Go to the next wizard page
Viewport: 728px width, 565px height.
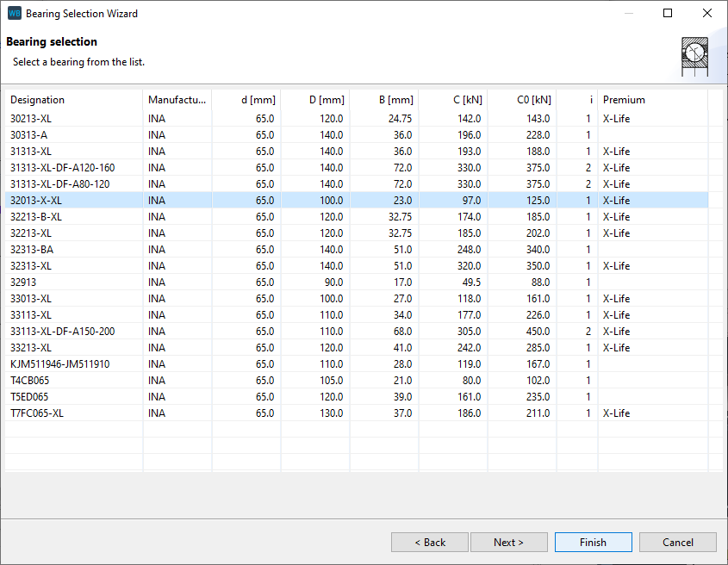click(508, 542)
